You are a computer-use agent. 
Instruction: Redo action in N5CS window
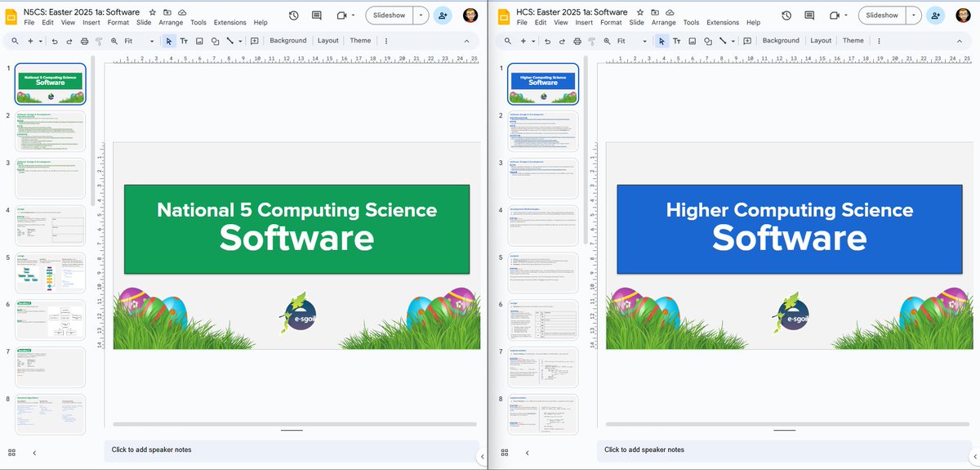tap(69, 41)
